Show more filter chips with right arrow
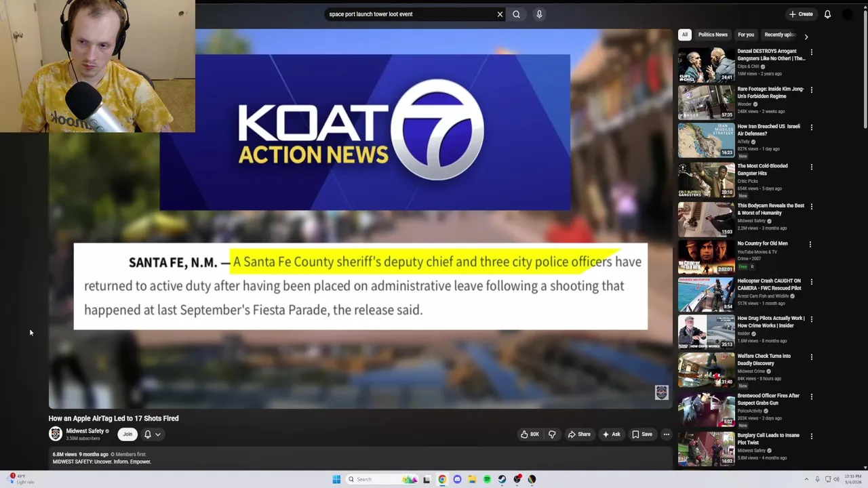 tap(806, 36)
